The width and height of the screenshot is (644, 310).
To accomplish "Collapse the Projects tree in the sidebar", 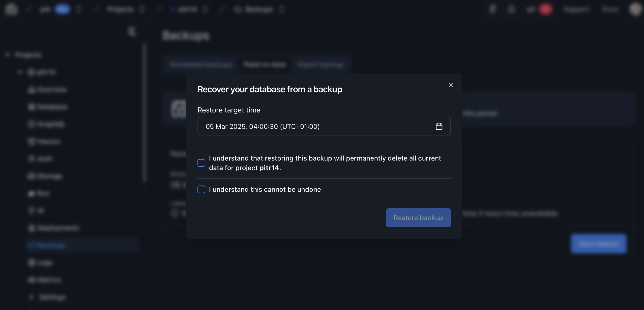I will pos(7,55).
